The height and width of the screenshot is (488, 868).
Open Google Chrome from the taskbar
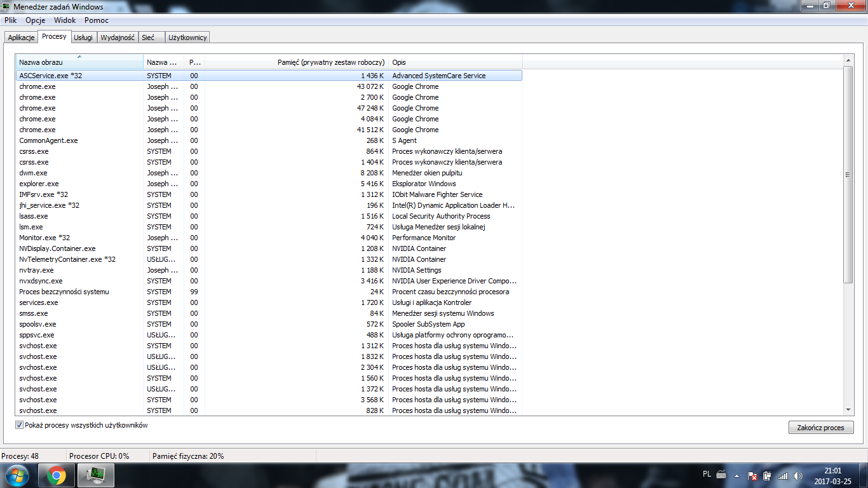click(56, 475)
